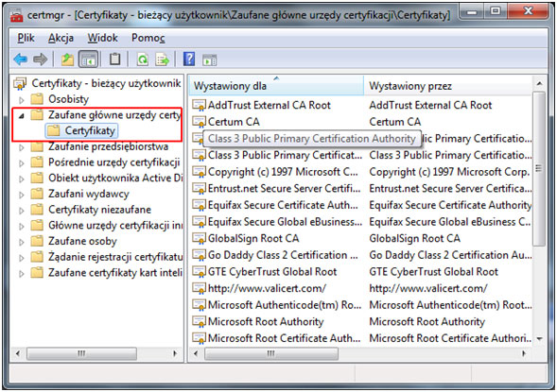557x392 pixels.
Task: Click the Export list toolbar icon
Action: pos(163,60)
